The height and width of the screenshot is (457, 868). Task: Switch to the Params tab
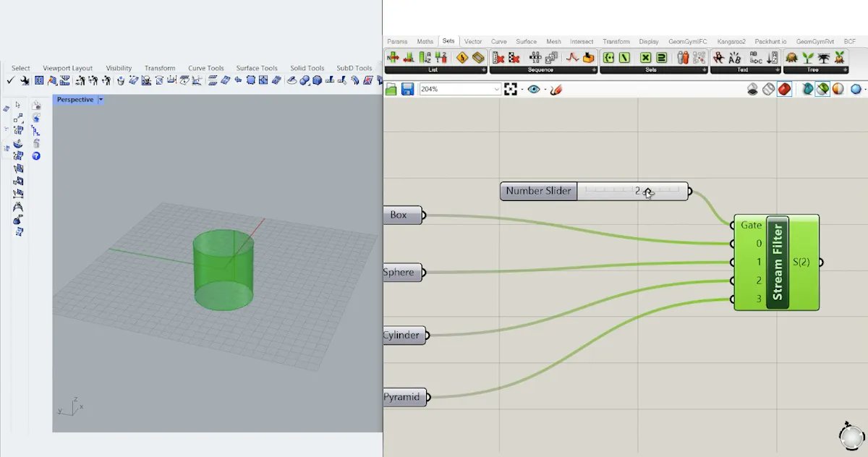(x=397, y=42)
